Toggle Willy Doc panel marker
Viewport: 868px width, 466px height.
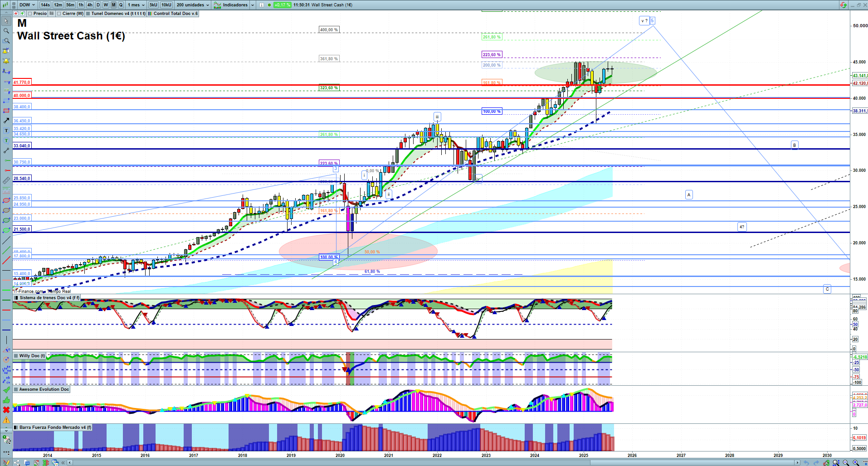[16, 356]
